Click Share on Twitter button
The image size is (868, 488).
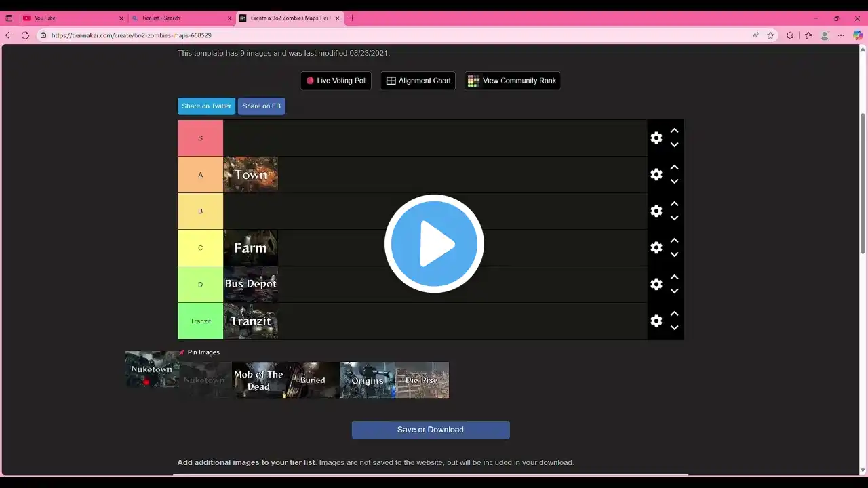(x=207, y=106)
